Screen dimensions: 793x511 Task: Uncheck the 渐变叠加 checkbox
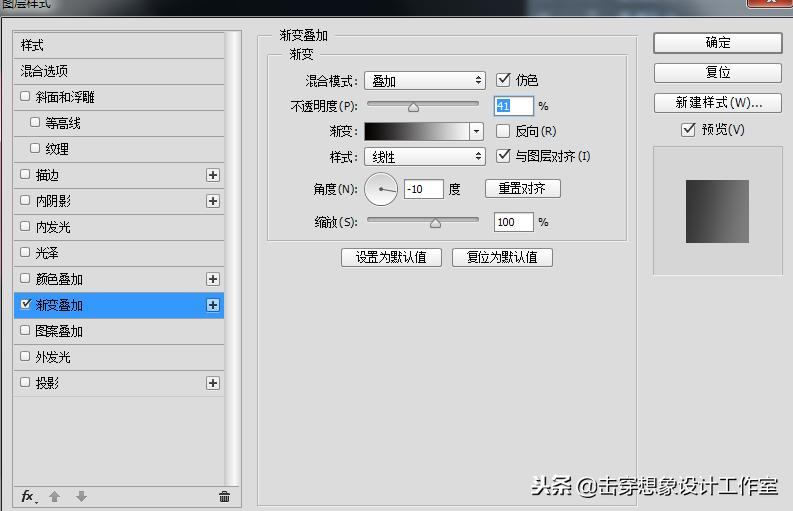click(x=25, y=304)
